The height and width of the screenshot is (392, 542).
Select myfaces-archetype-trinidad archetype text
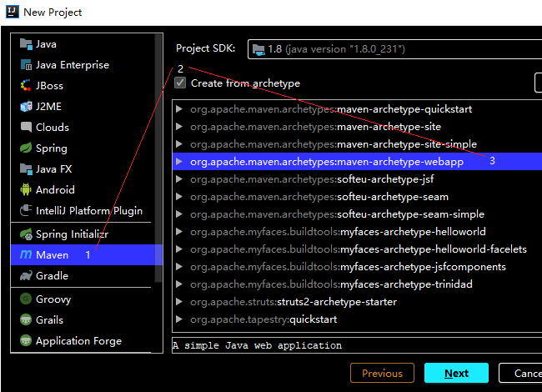click(331, 284)
